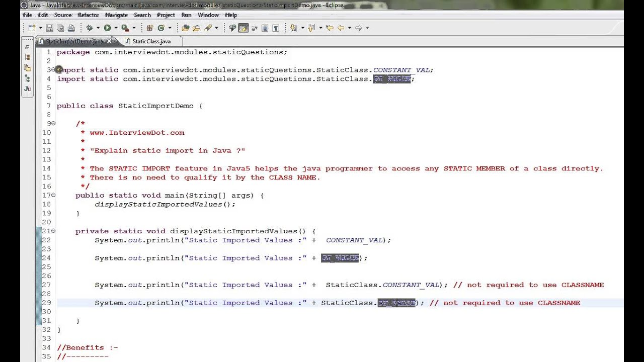Collapse the import block at line 3
The height and width of the screenshot is (362, 644).
point(53,70)
